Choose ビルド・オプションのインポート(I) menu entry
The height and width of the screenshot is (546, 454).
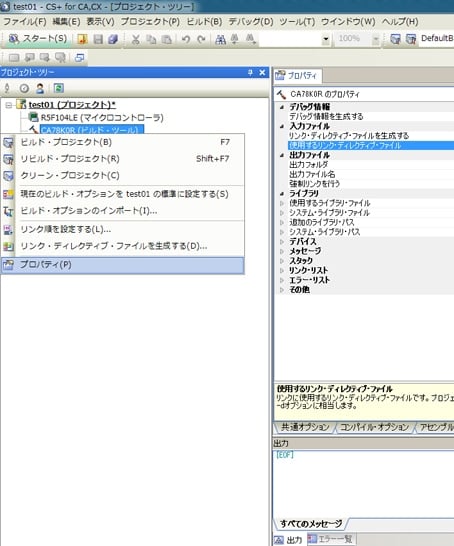(123, 211)
